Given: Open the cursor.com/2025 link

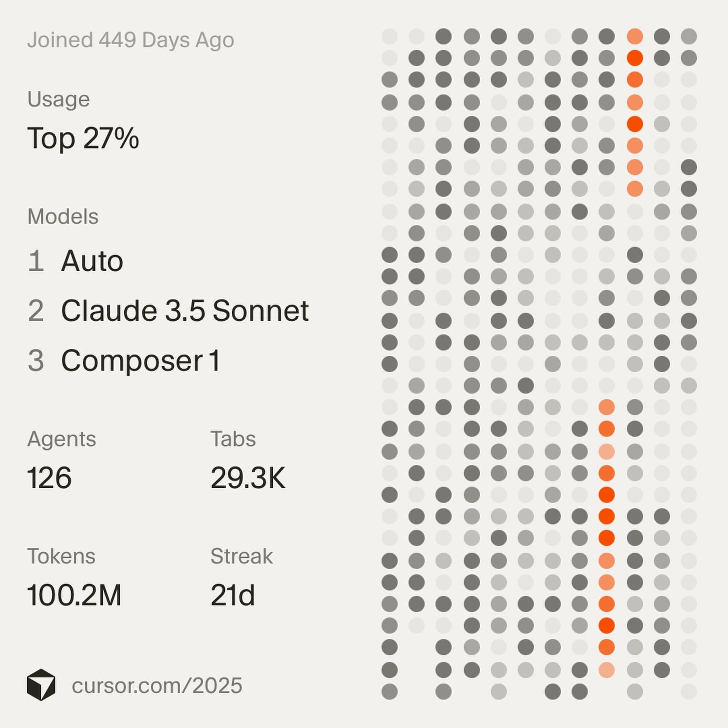Looking at the screenshot, I should 157,685.
